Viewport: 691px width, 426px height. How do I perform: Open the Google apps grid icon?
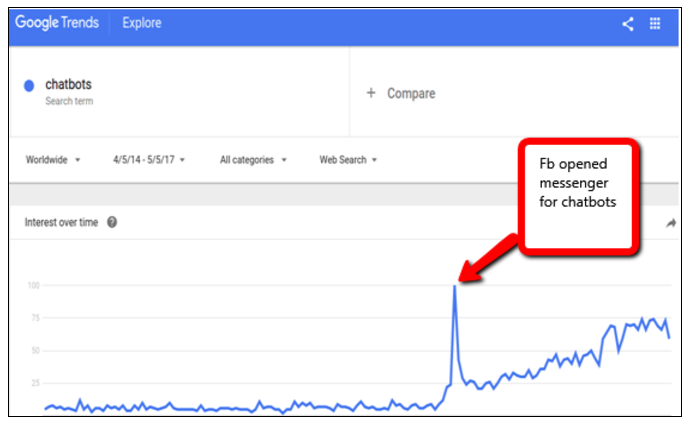pyautogui.click(x=655, y=23)
